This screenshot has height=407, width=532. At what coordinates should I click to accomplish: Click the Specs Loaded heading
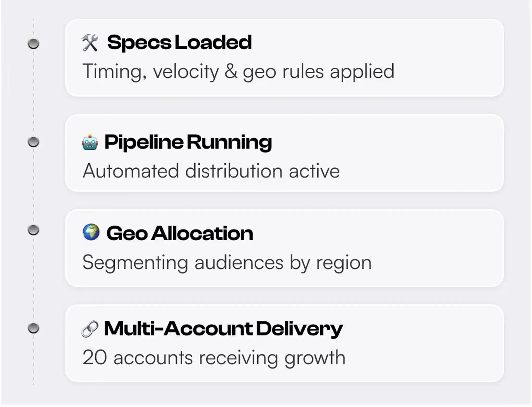point(179,43)
